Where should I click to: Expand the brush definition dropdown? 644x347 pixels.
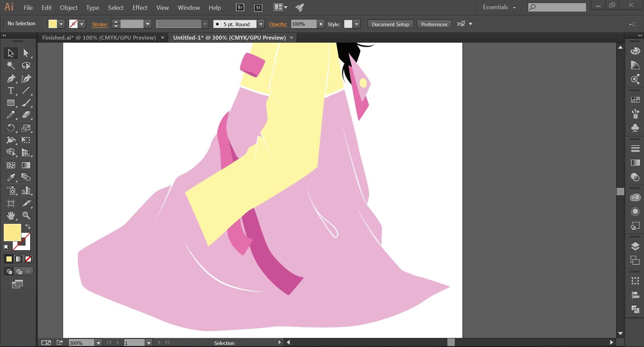point(261,24)
